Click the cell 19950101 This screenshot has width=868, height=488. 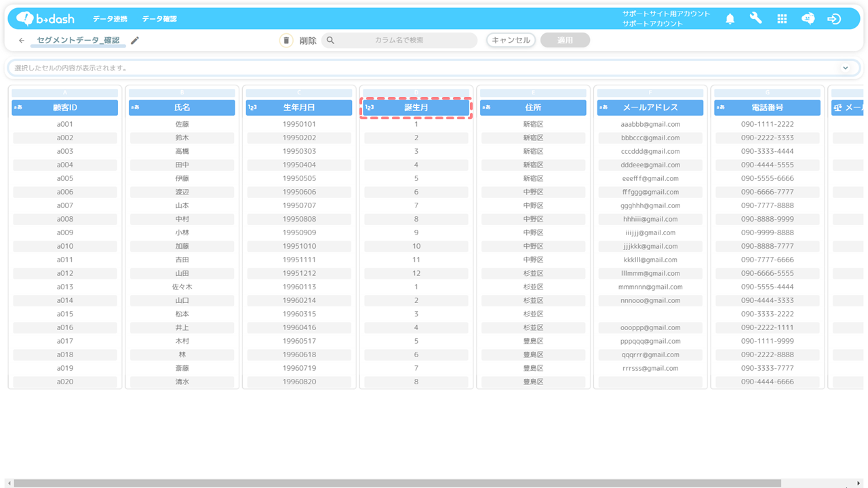pyautogui.click(x=299, y=124)
